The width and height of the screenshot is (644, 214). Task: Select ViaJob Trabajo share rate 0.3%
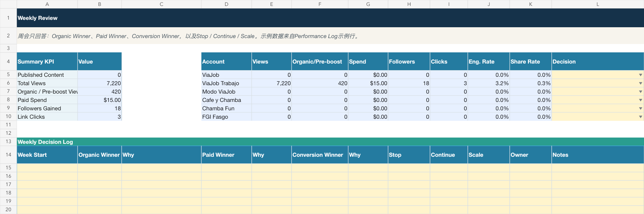(x=531, y=83)
